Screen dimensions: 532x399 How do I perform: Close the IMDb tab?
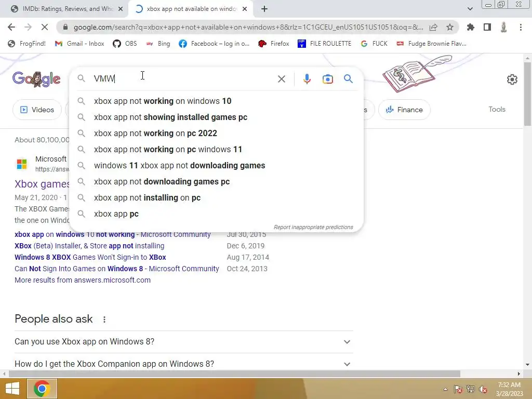[x=120, y=9]
